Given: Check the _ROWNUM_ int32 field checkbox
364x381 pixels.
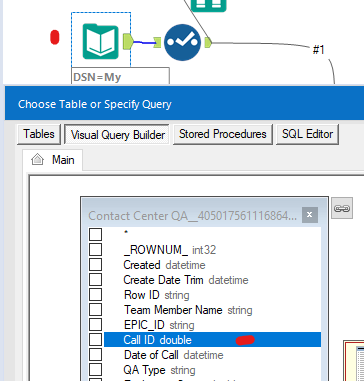Looking at the screenshot, I should click(x=95, y=249).
